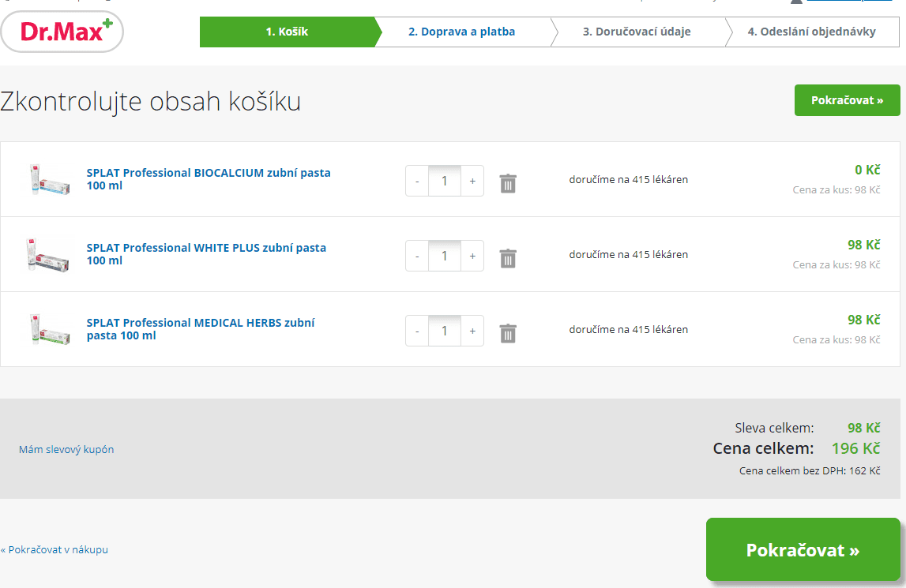The height and width of the screenshot is (588, 906).
Task: Open the Mám slevový kupón link
Action: (66, 449)
